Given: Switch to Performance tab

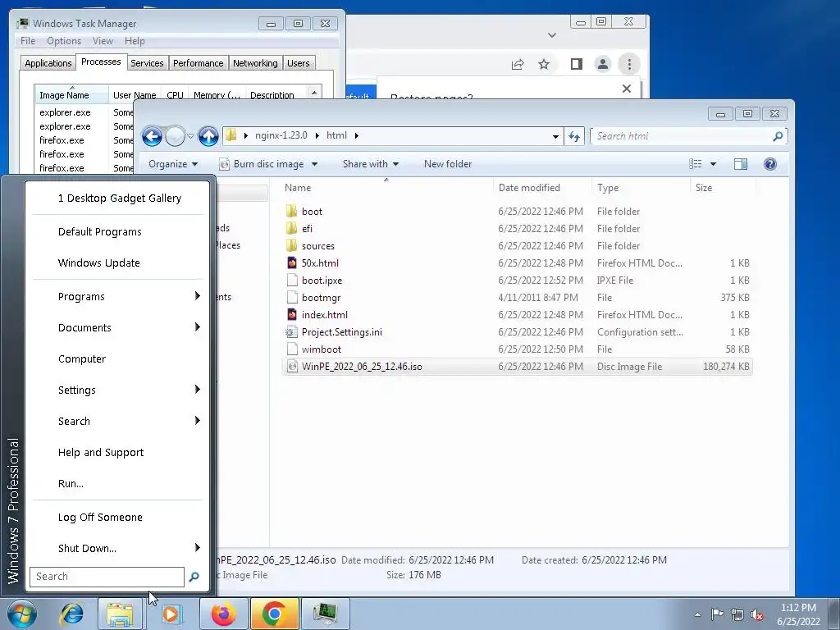Looking at the screenshot, I should click(x=199, y=63).
